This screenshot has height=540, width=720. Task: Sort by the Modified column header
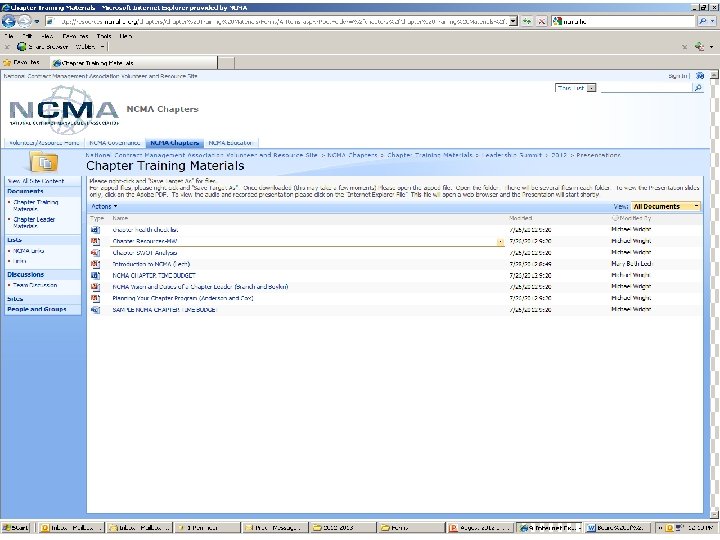click(521, 219)
